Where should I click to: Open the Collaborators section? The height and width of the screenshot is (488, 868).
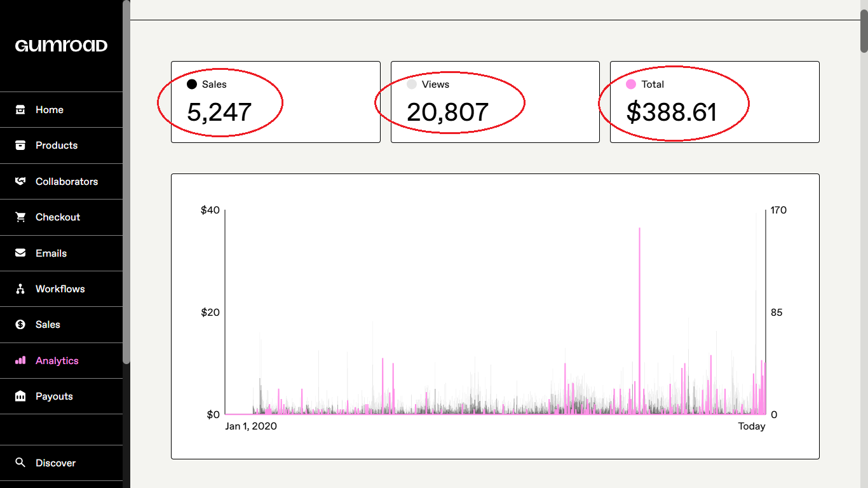(61, 181)
